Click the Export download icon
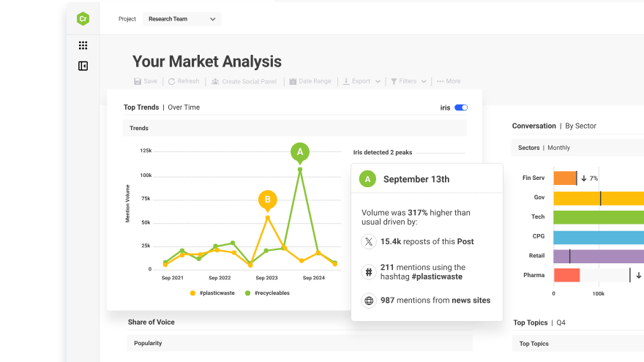Viewport: 644px width, 362px height. coord(346,81)
